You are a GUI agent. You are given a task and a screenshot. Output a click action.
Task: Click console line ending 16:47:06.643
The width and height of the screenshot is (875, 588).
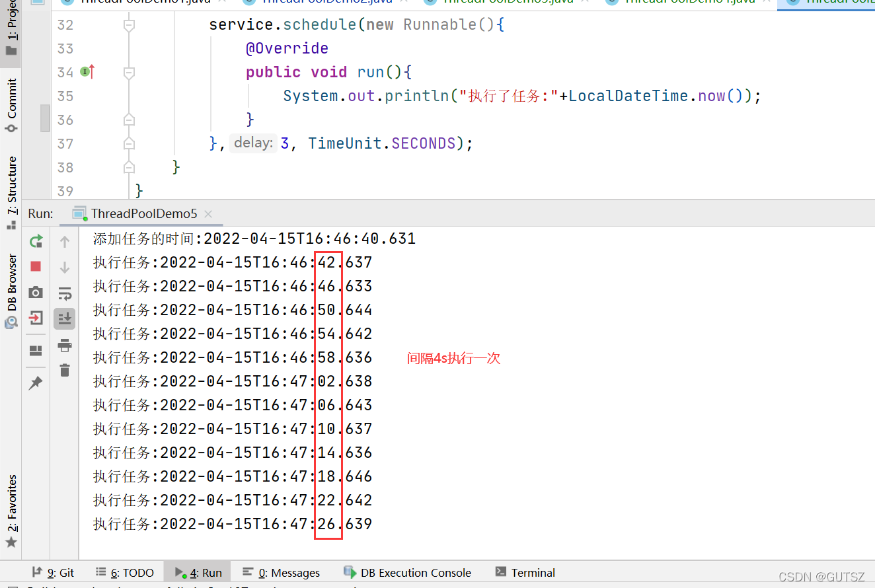(233, 405)
